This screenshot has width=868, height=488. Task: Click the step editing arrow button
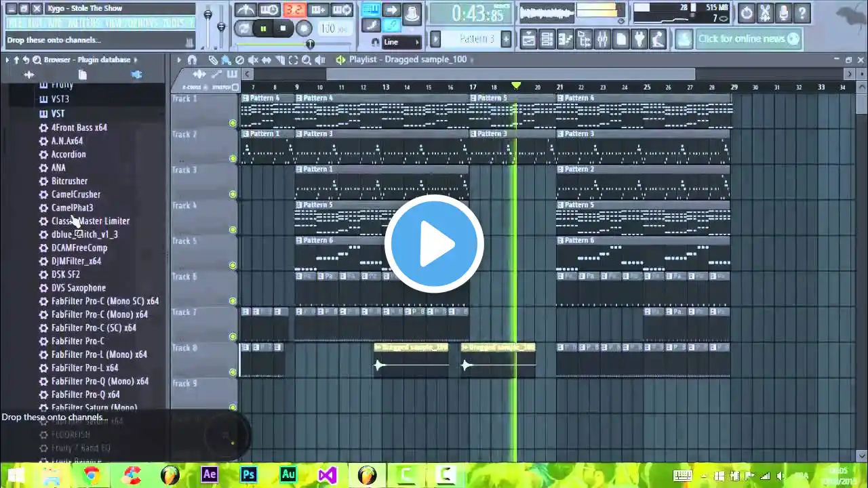click(x=391, y=10)
